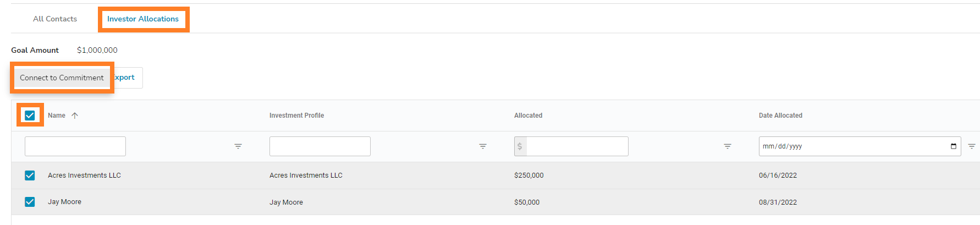This screenshot has height=225, width=980.
Task: Open the Name column filter icon
Action: tap(238, 146)
